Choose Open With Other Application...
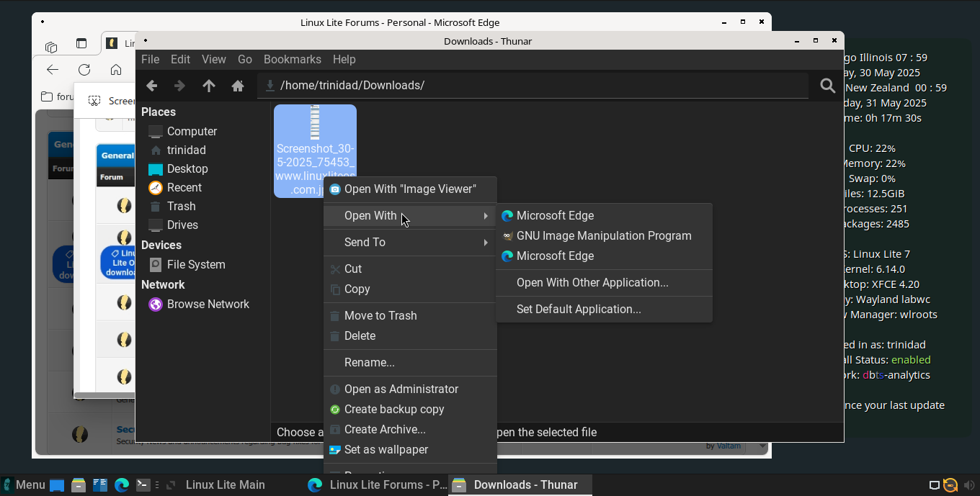The width and height of the screenshot is (980, 496). [x=604, y=283]
